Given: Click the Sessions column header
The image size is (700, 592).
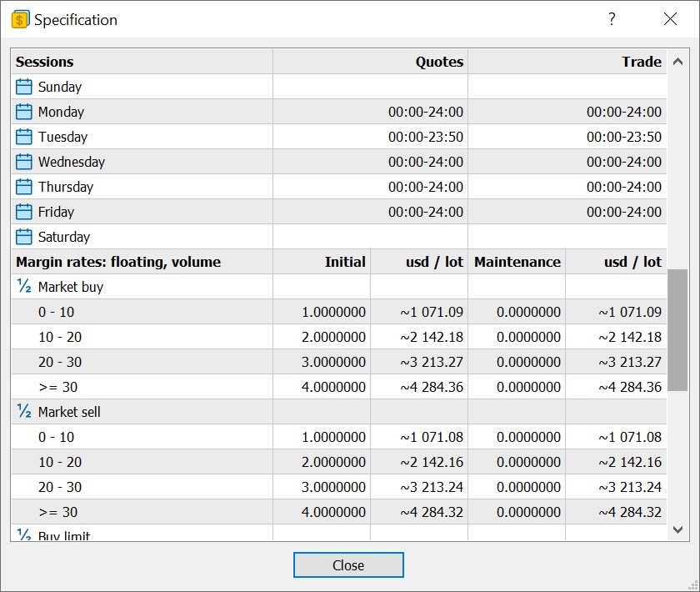Looking at the screenshot, I should (x=142, y=62).
